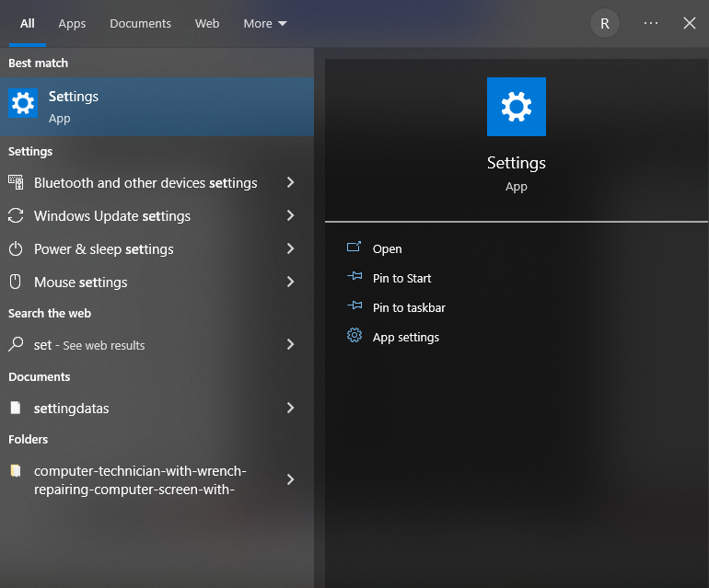Viewport: 709px width, 588px height.
Task: Expand the 'set' web results arrow
Action: (290, 344)
